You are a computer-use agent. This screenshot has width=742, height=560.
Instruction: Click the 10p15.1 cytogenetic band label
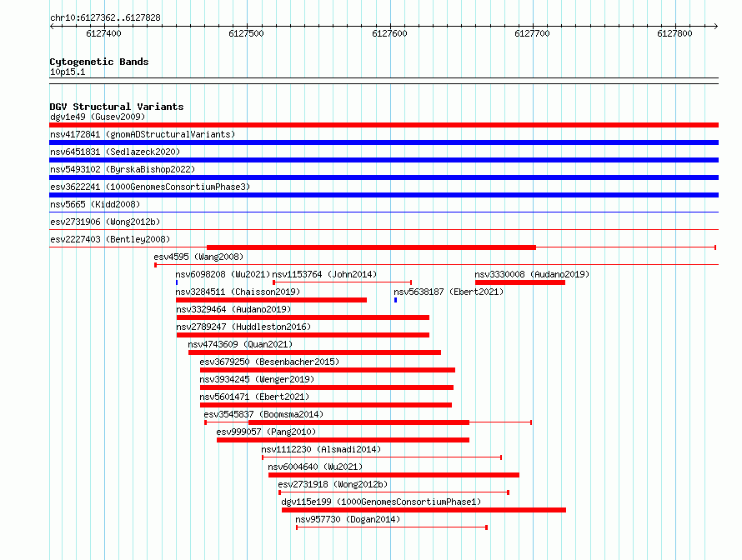(x=68, y=72)
